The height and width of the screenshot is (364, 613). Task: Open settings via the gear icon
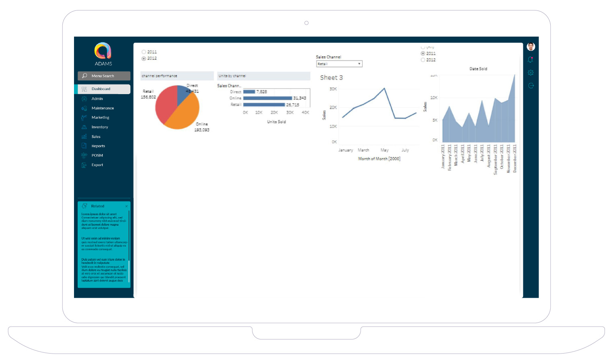531,73
